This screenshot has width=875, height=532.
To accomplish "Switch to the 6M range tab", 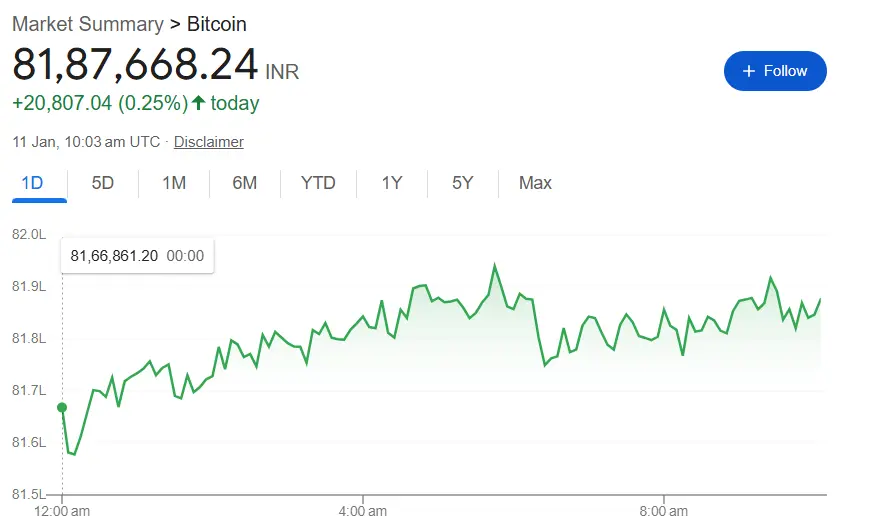I will click(x=245, y=183).
